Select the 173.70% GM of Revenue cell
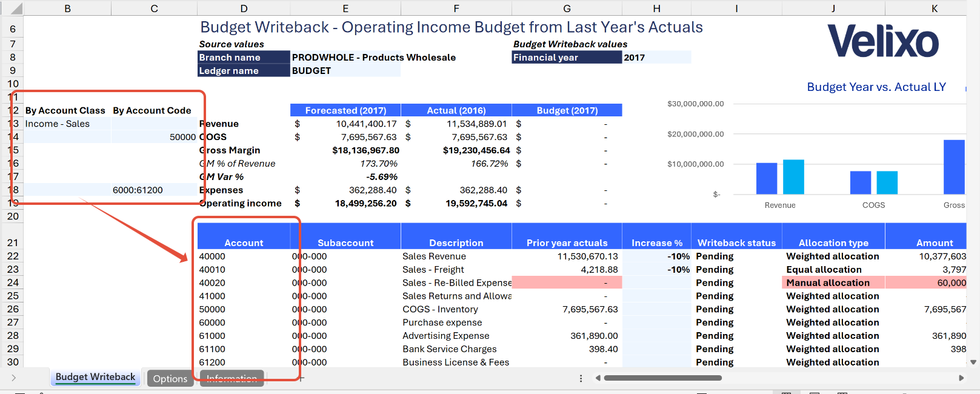Viewport: 980px width, 394px height. [x=345, y=164]
